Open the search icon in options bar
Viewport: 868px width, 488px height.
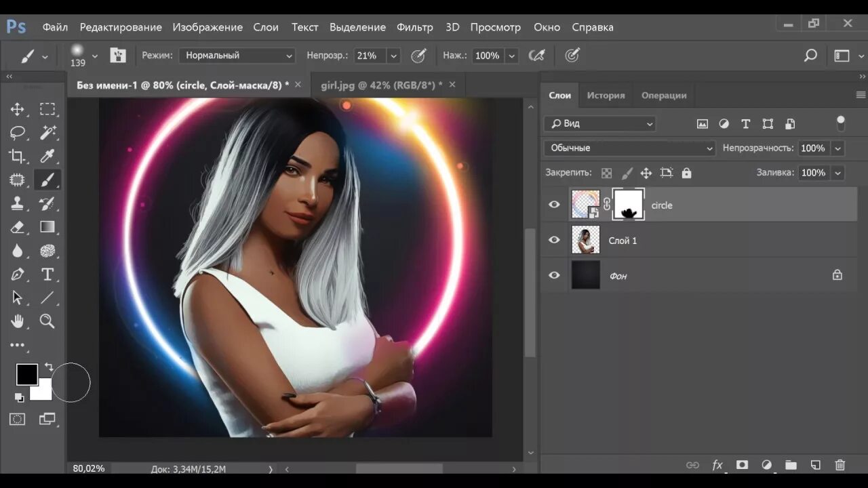tap(810, 56)
